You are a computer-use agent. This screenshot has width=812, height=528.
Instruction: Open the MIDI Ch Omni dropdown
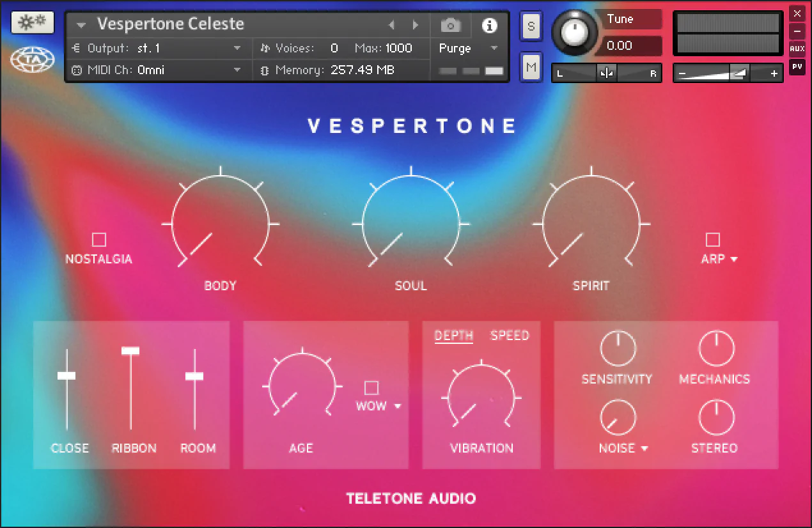[237, 70]
